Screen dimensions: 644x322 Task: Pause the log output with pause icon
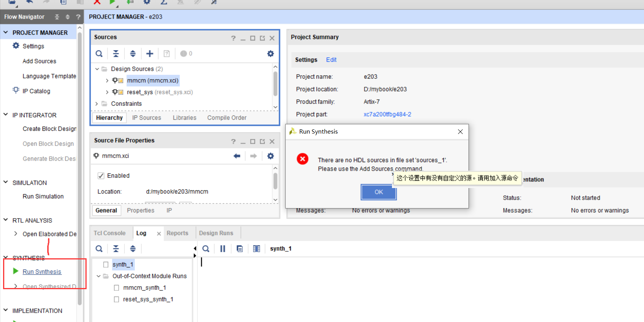click(x=223, y=249)
